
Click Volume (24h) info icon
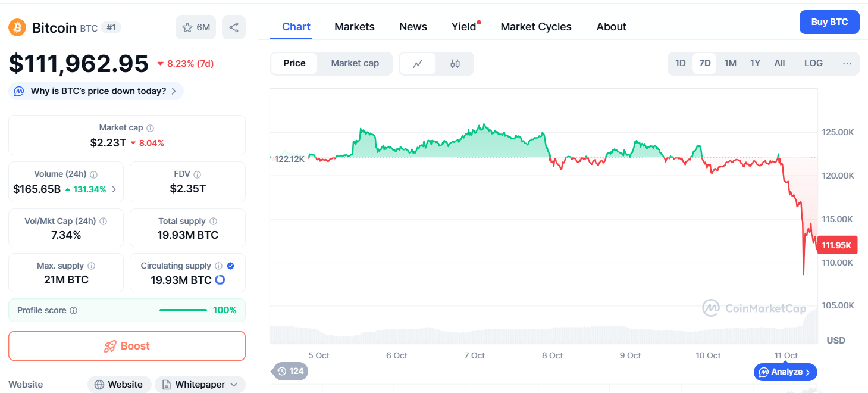94,174
